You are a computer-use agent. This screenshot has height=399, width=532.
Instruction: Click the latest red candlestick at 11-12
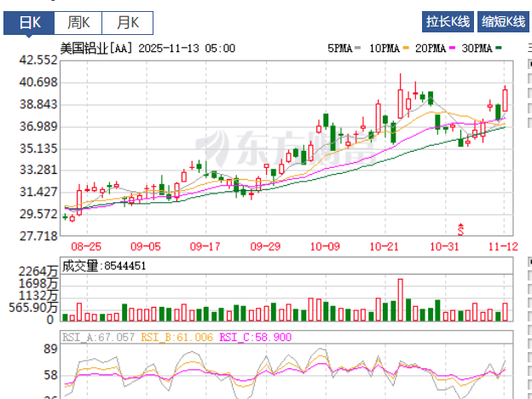505,100
